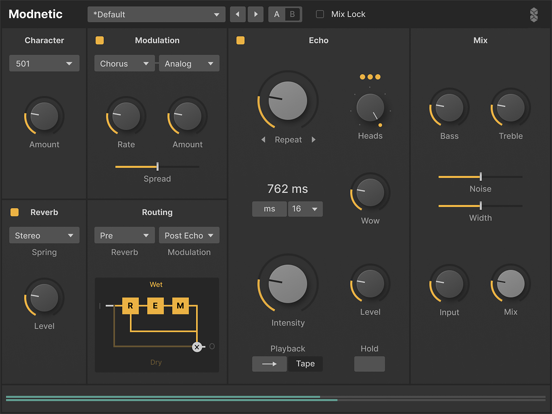This screenshot has width=552, height=414.
Task: Open the Pre reverb routing dropdown
Action: [x=124, y=235]
